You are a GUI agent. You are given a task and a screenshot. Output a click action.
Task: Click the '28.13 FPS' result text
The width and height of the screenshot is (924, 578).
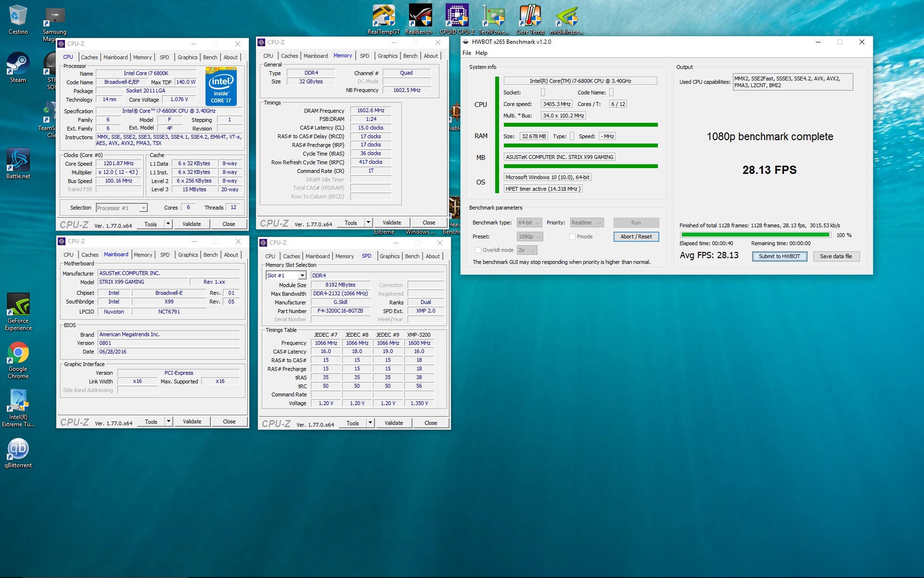pos(769,170)
